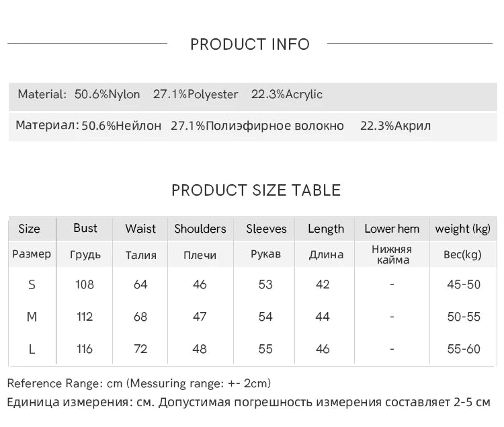Image resolution: width=504 pixels, height=427 pixels.
Task: Click the weight (kg) column header
Action: (463, 229)
